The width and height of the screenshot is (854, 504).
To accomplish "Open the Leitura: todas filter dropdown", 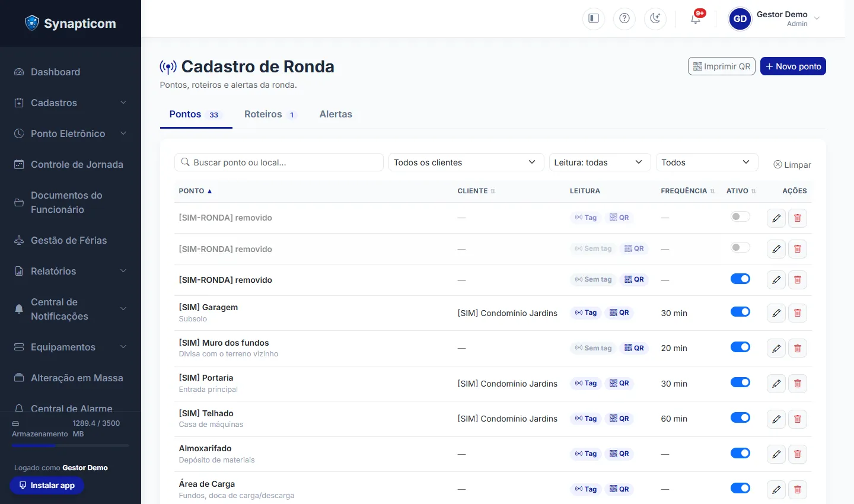I will pyautogui.click(x=600, y=162).
